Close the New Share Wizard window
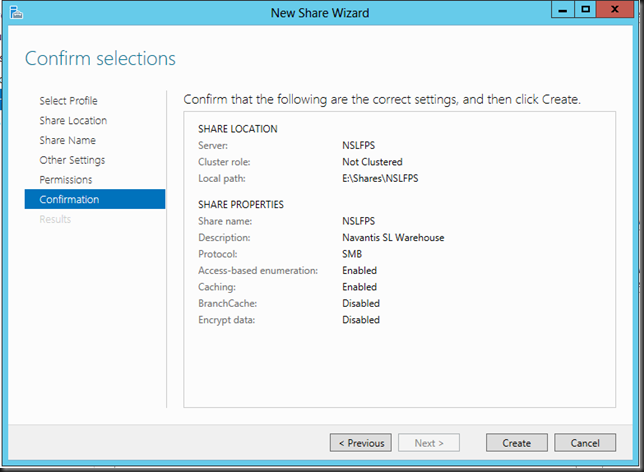 click(616, 11)
